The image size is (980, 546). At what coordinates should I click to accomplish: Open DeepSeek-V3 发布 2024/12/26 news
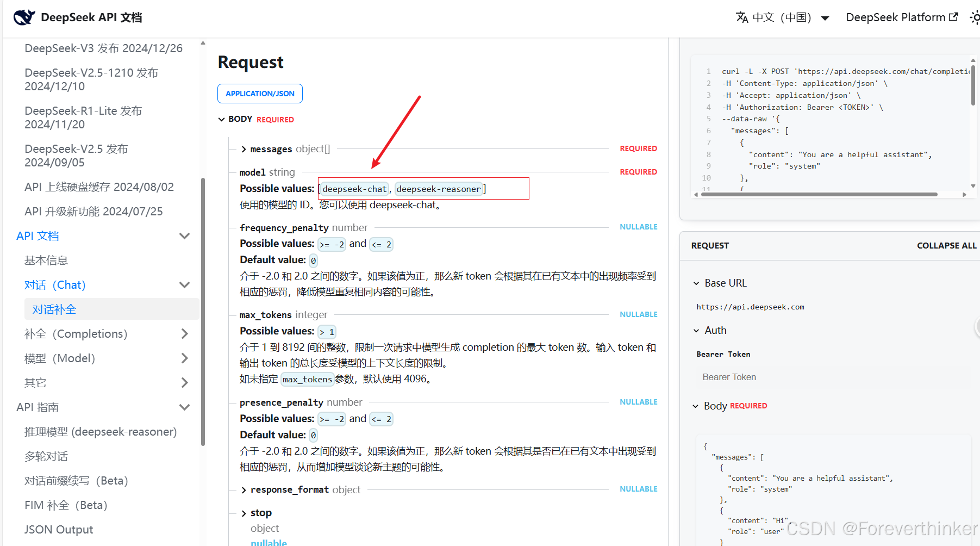(x=104, y=48)
